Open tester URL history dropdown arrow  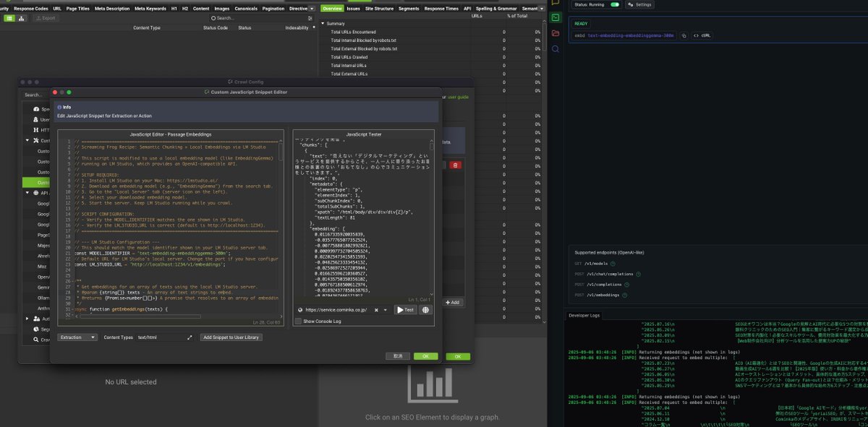pos(386,309)
